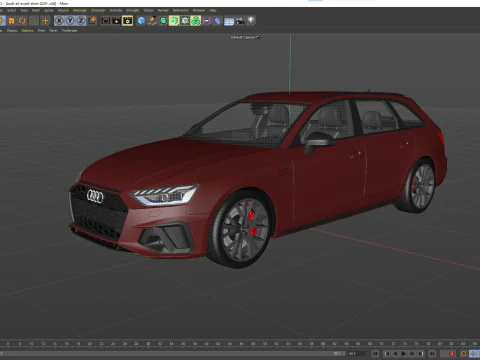Image resolution: width=480 pixels, height=360 pixels.
Task: Toggle the Z axis lock
Action: (81, 21)
